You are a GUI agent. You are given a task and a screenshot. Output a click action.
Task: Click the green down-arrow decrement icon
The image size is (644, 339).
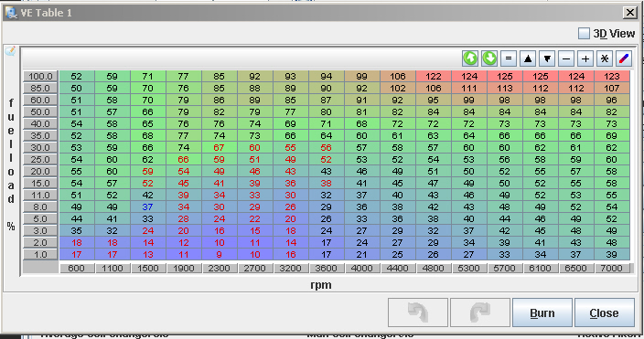pyautogui.click(x=489, y=58)
